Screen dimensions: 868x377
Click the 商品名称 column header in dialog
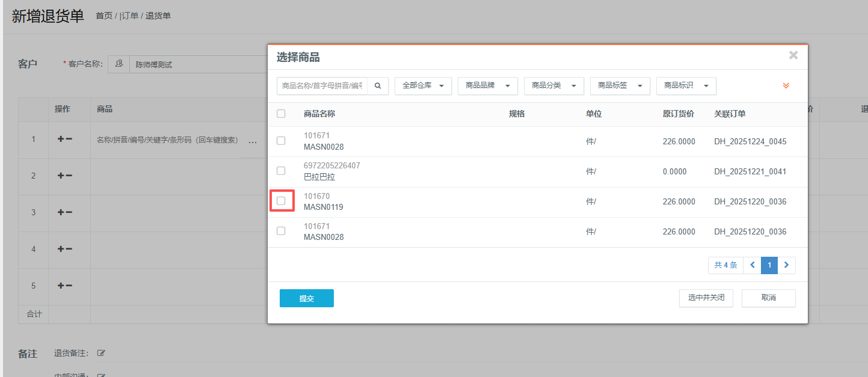[x=319, y=114]
